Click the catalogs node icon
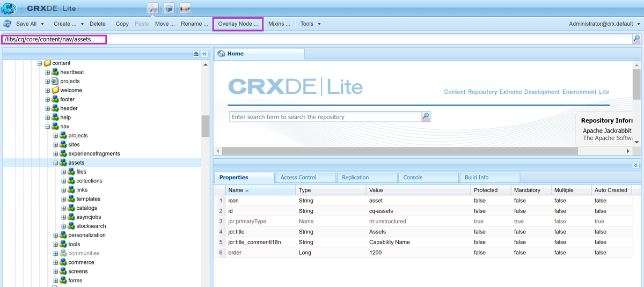 71,208
